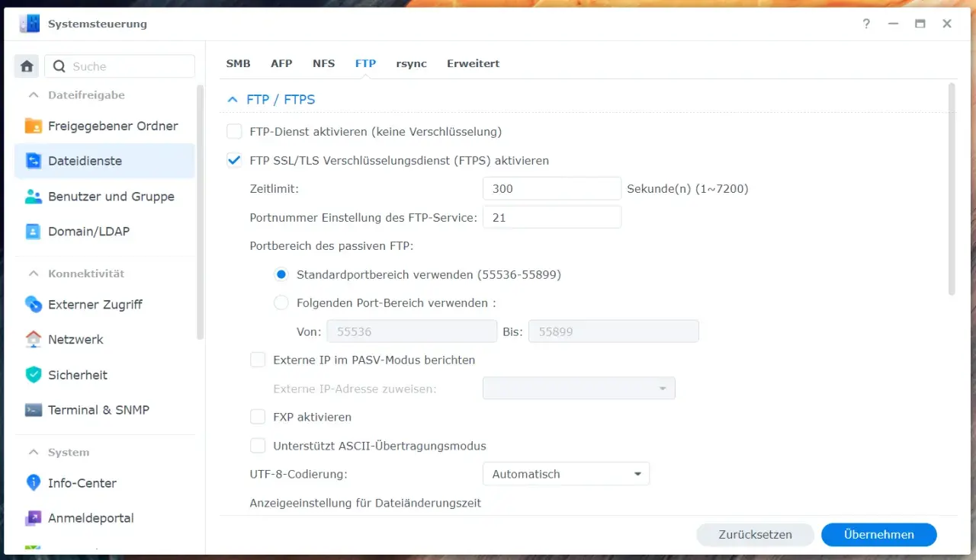The width and height of the screenshot is (976, 560).
Task: Click the Anmeldeportal icon
Action: [x=33, y=518]
